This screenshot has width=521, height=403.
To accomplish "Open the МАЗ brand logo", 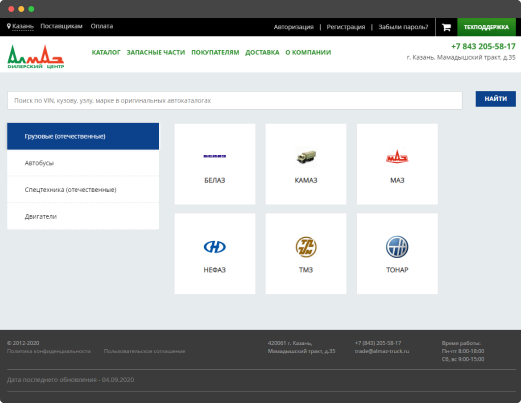I will [x=397, y=157].
